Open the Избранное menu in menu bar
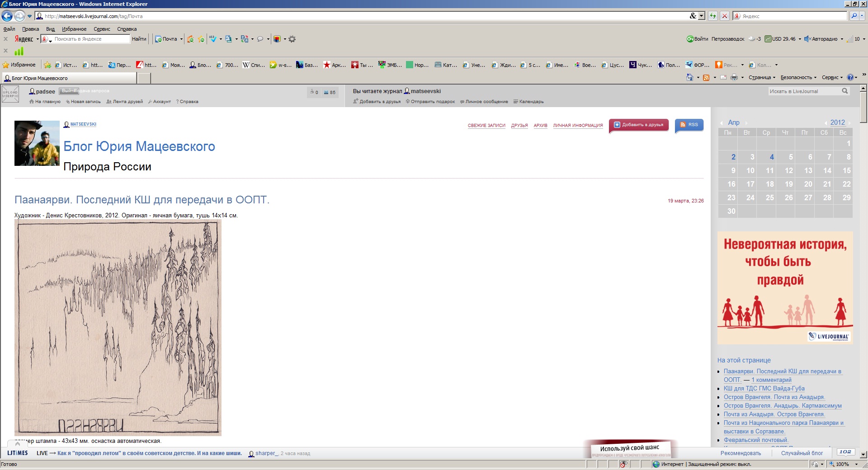 74,29
